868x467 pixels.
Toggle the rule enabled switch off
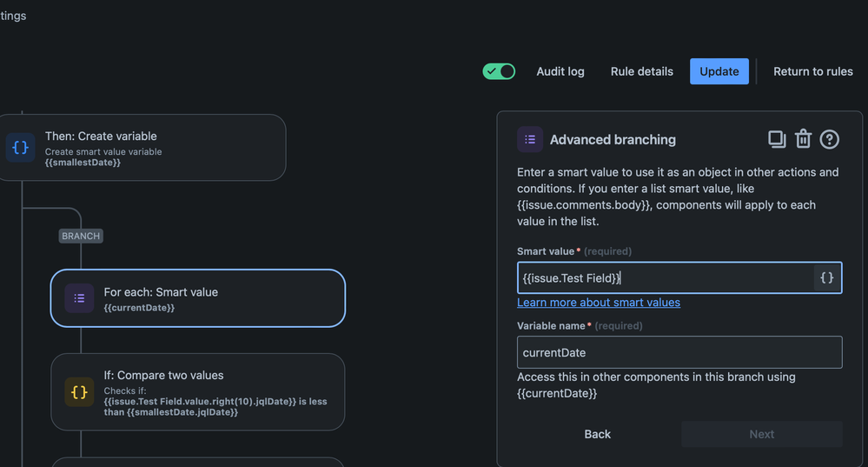coord(499,71)
